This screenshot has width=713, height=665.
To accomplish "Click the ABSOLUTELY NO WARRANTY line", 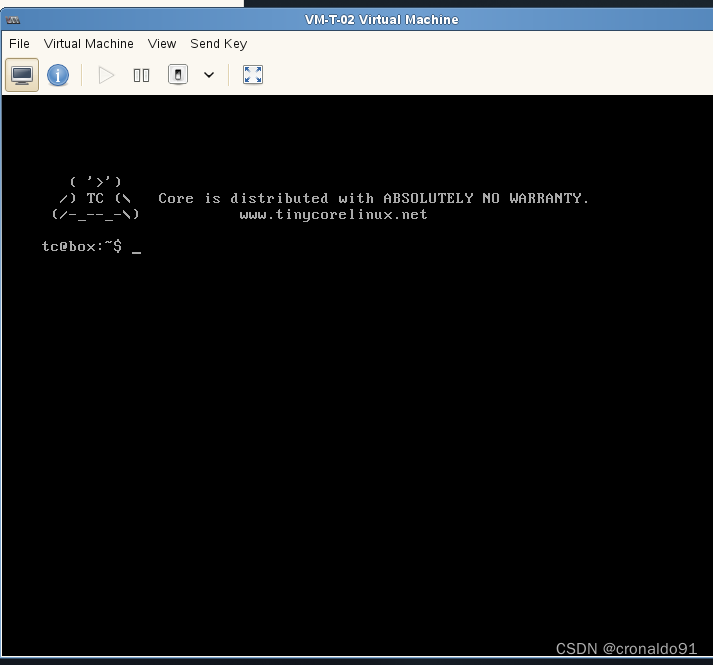I will click(373, 198).
